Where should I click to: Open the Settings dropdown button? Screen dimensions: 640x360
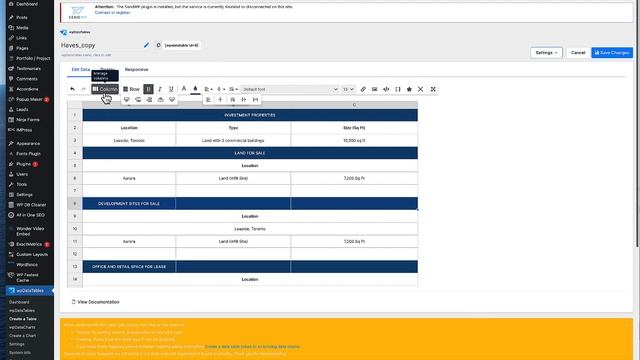point(546,53)
